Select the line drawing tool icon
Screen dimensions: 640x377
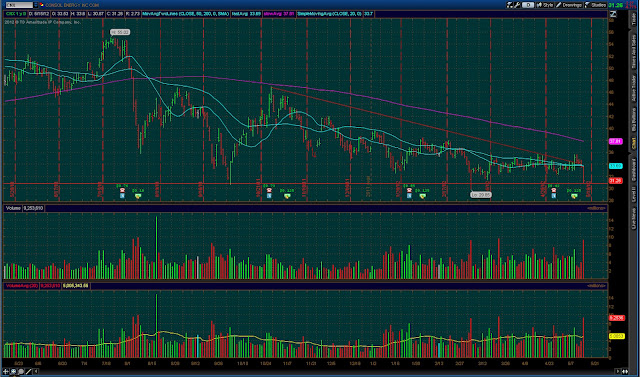[x=28, y=371]
